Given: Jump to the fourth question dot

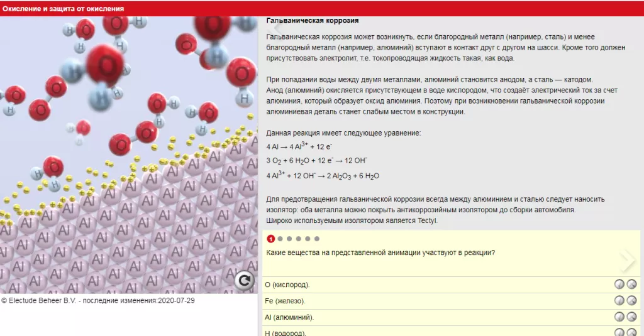Looking at the screenshot, I should click(299, 239).
